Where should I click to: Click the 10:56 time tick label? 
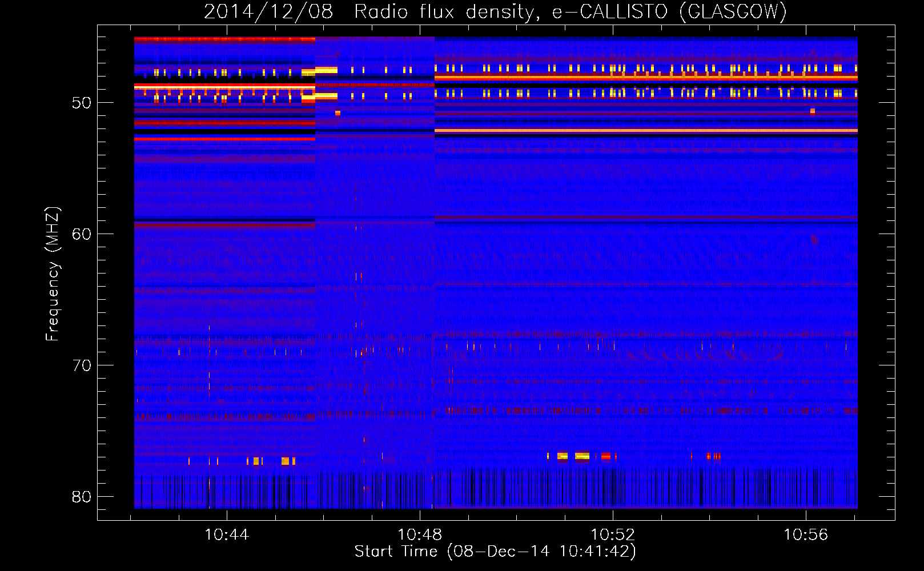point(806,534)
